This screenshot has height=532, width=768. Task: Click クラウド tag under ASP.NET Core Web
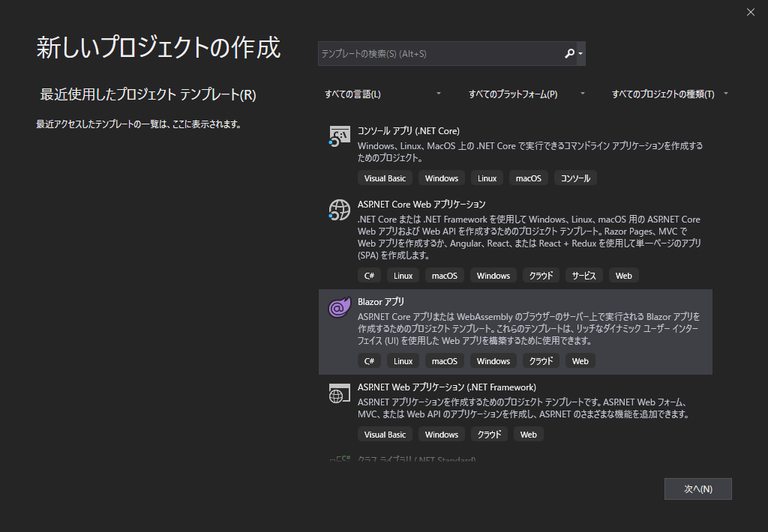click(541, 276)
